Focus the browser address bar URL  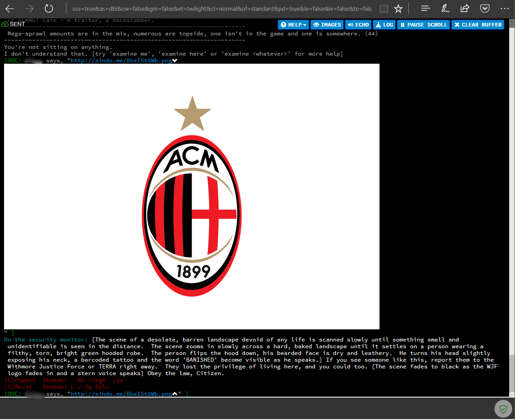[x=222, y=9]
